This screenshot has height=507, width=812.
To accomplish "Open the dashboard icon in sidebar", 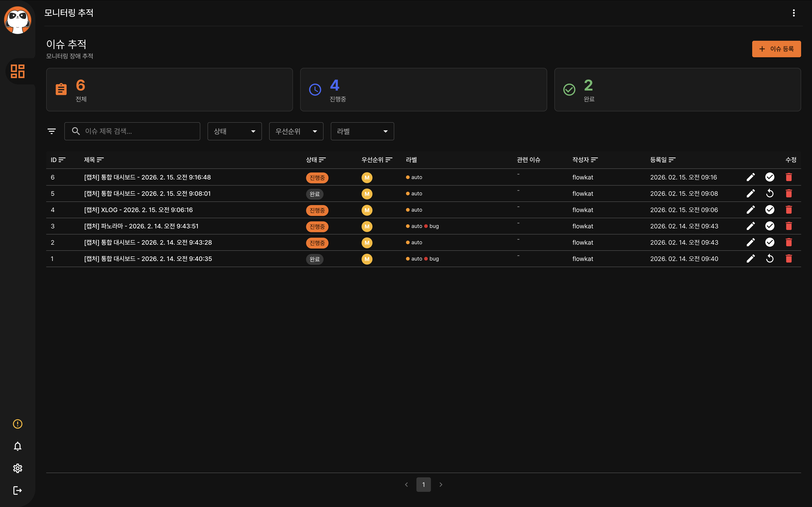I will tap(18, 71).
